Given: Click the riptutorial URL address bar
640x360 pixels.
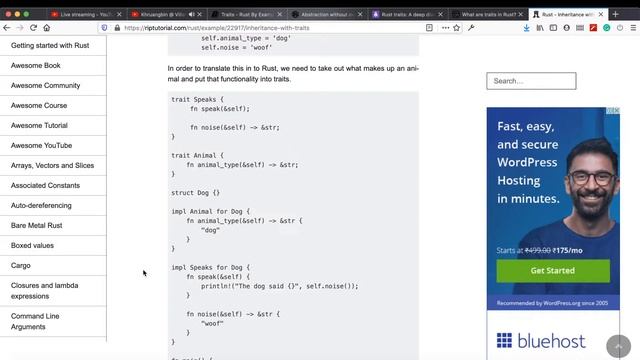Looking at the screenshot, I should (x=269, y=28).
